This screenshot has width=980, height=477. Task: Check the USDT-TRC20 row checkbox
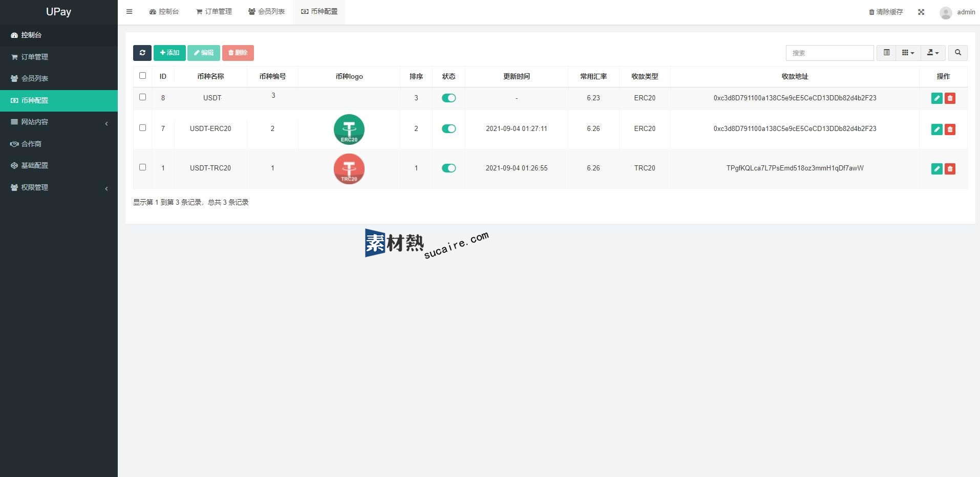[x=142, y=167]
